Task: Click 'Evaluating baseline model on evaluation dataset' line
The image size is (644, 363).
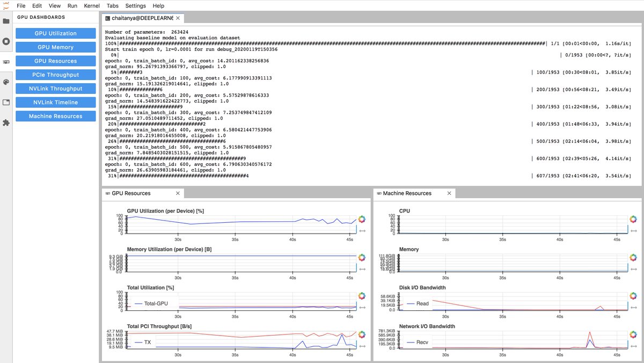Action: [x=172, y=38]
